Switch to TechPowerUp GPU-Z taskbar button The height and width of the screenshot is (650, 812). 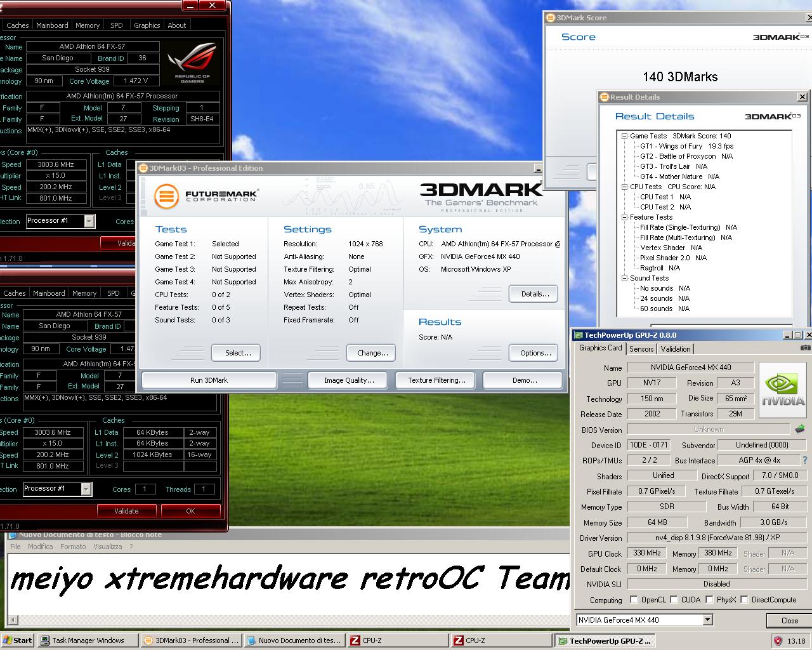tap(605, 640)
